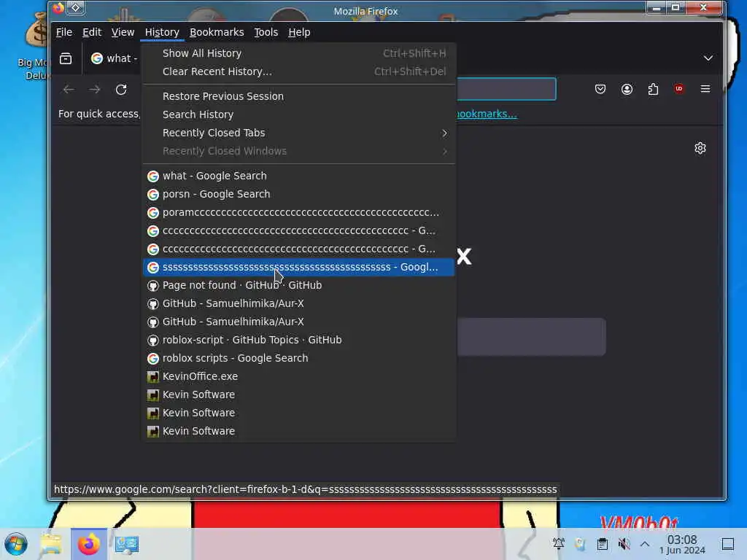Open the Edit menu

pos(92,32)
